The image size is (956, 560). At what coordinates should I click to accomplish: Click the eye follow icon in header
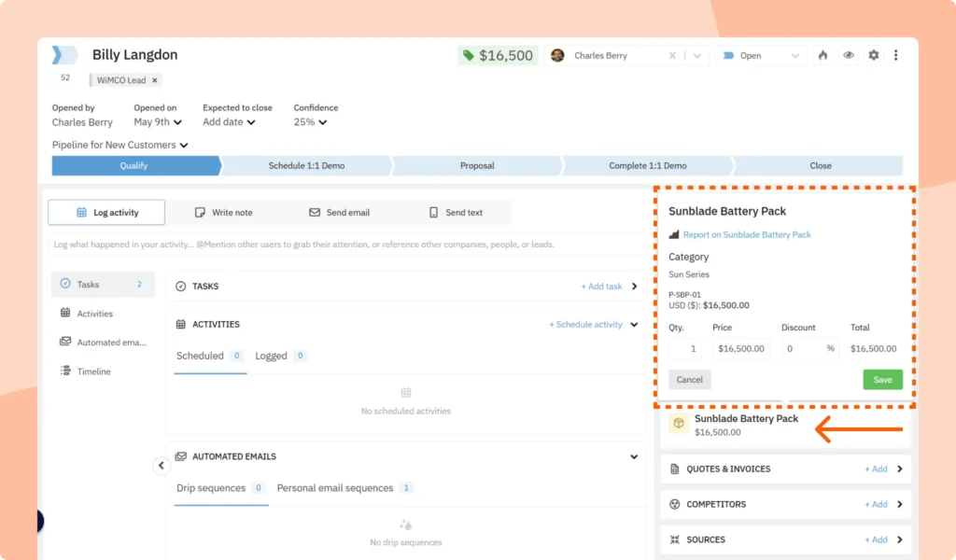click(x=848, y=55)
